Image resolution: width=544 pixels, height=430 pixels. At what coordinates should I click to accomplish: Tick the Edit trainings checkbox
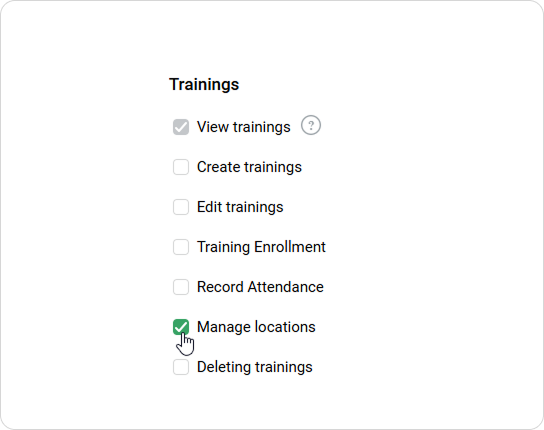[x=181, y=207]
